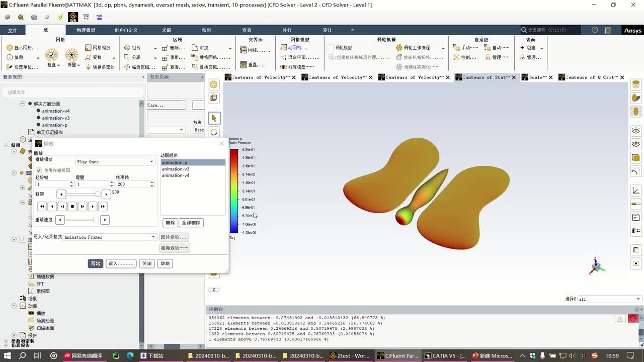Click the fast-forward playback button
Screen dimensions: 644x362
tap(103, 207)
